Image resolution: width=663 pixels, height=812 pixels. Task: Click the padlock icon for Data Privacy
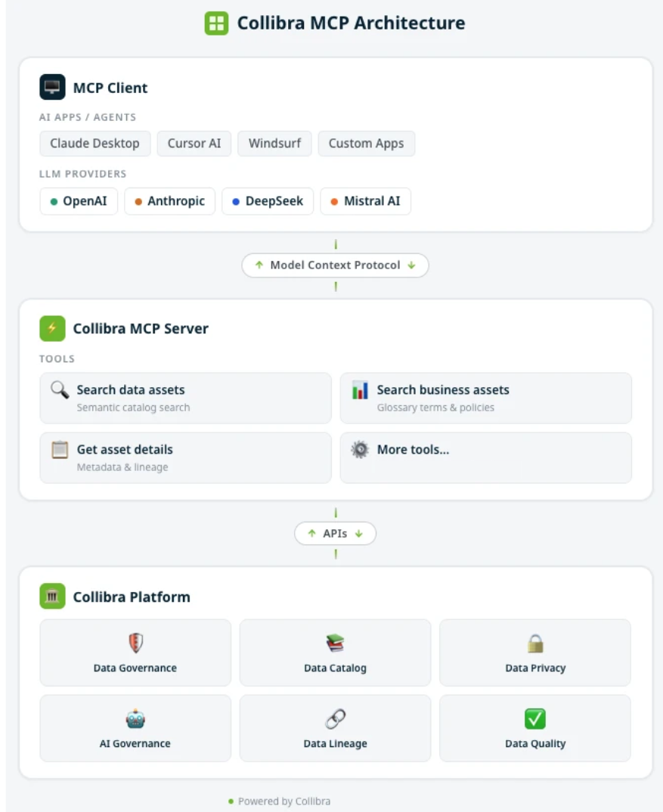[x=535, y=643]
